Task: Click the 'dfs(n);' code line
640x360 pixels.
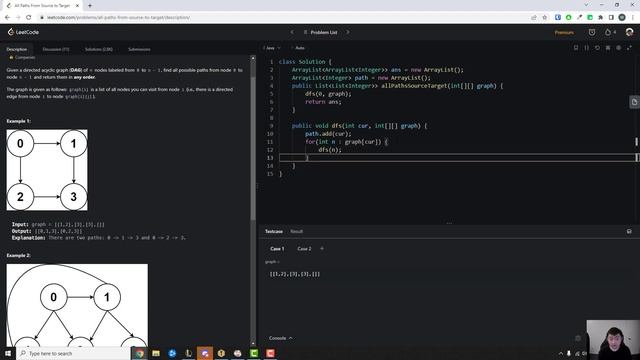Action: (x=330, y=149)
